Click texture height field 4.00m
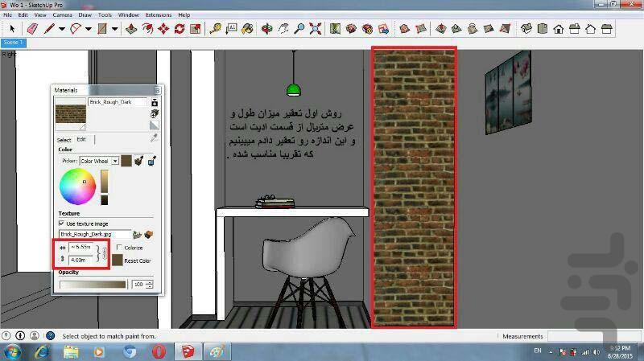644x361 pixels. pos(80,260)
